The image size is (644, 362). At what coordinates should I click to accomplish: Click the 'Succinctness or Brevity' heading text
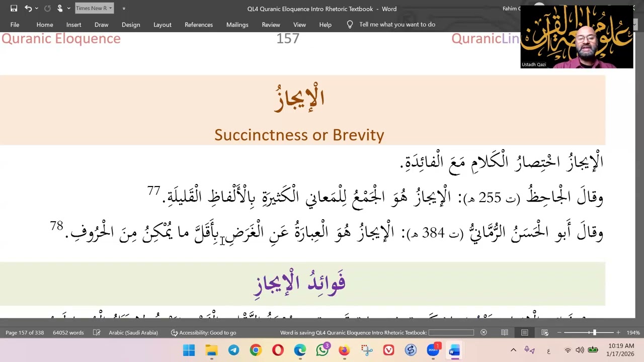[299, 135]
